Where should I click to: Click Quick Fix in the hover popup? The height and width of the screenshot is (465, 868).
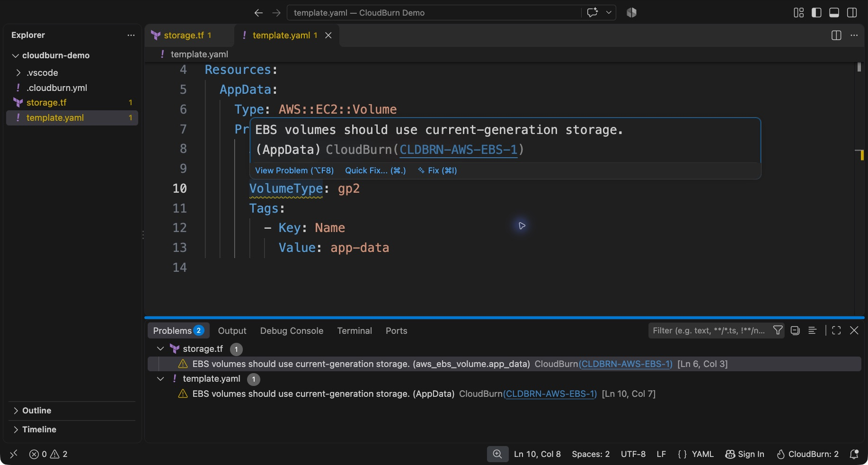(375, 170)
